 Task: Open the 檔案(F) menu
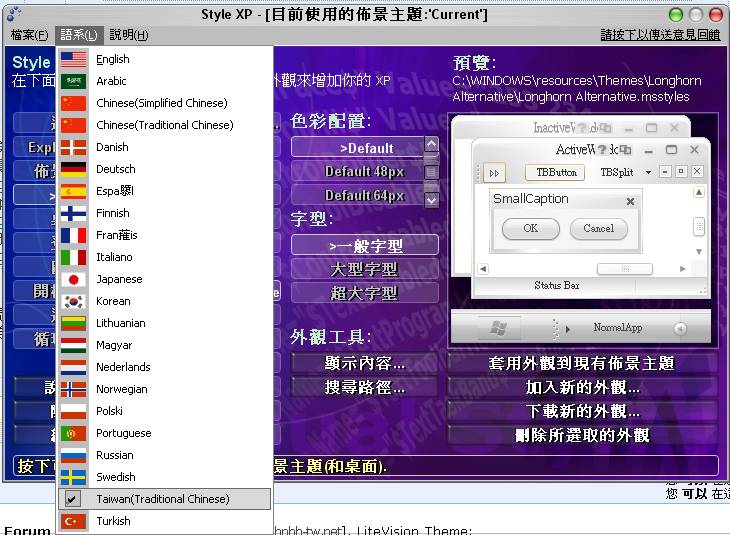29,35
